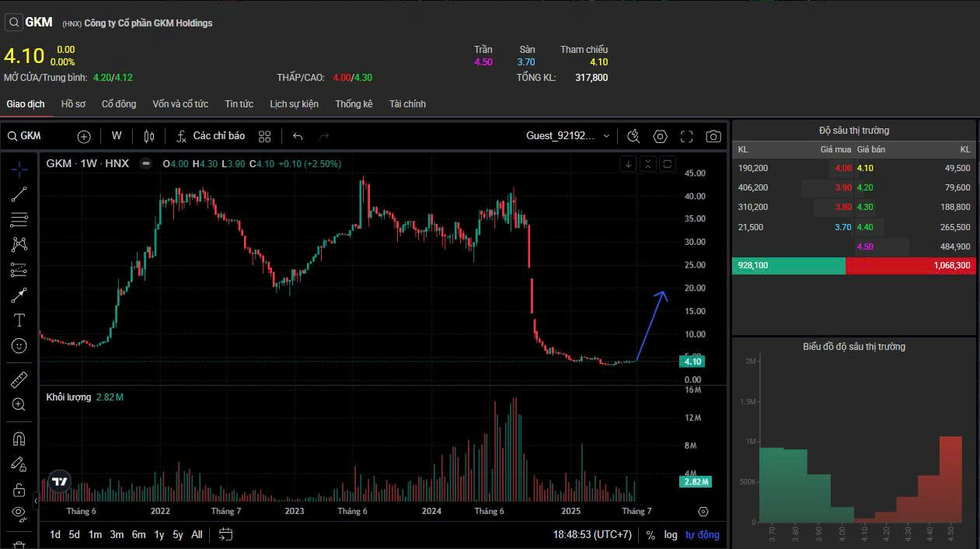The image size is (980, 549).
Task: Collapse the drawing toolbar side arrow
Action: pos(35,499)
